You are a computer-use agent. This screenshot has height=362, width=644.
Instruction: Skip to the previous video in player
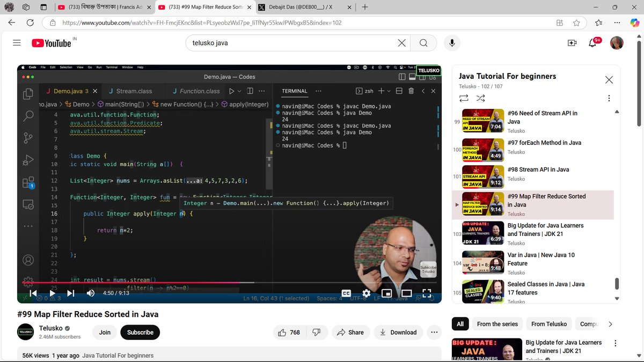[x=33, y=293]
